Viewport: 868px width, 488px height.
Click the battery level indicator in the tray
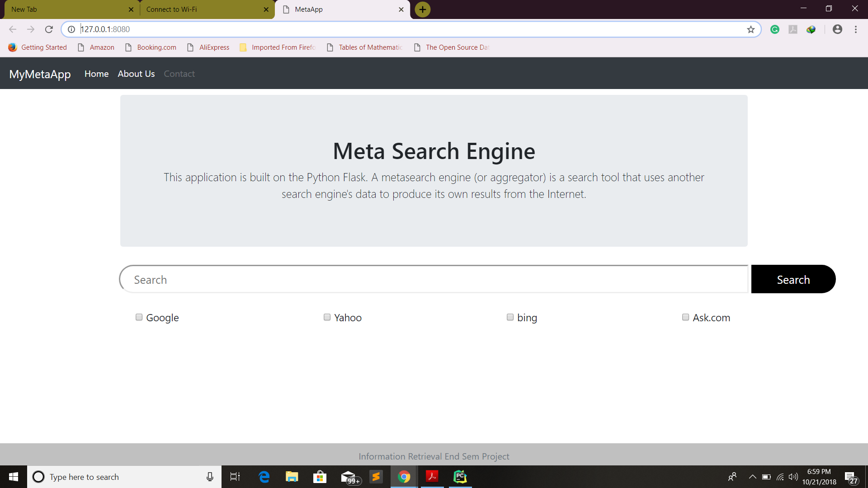[766, 477]
